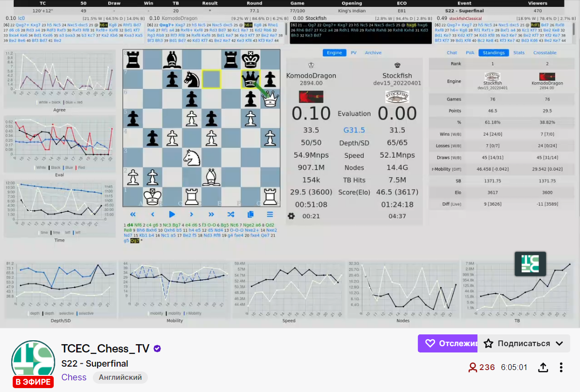580x392 pixels.
Task: Select the white king on a1
Action: [152, 197]
